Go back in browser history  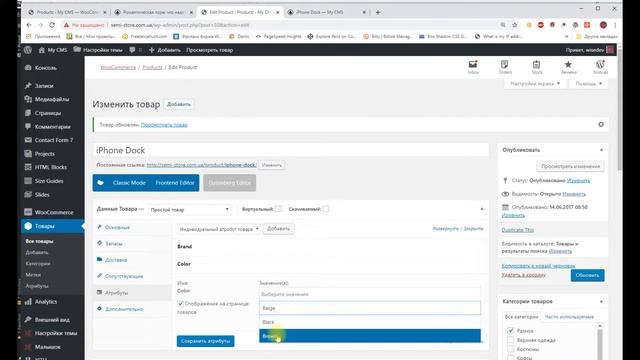point(29,25)
